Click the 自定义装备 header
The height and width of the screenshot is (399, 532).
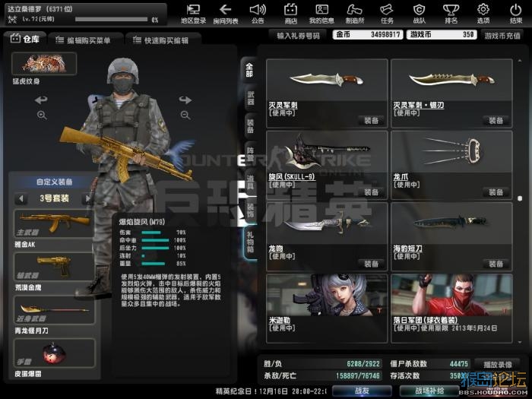point(54,182)
